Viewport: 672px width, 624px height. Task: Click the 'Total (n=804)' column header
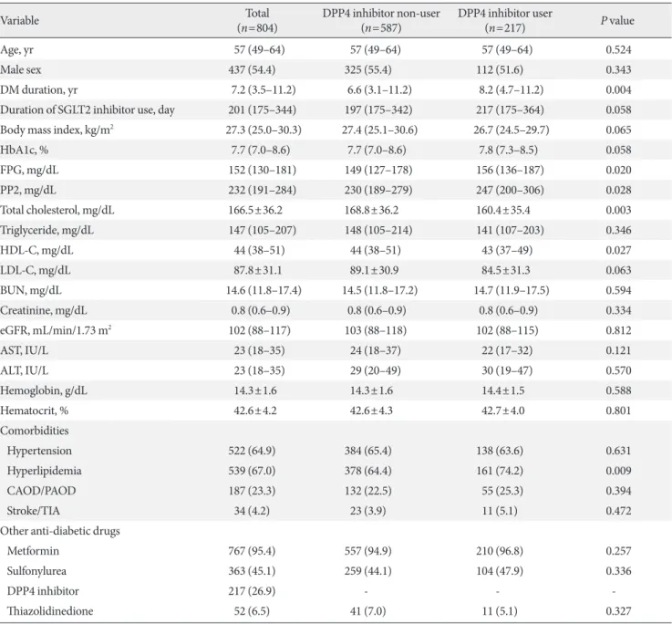(x=257, y=21)
